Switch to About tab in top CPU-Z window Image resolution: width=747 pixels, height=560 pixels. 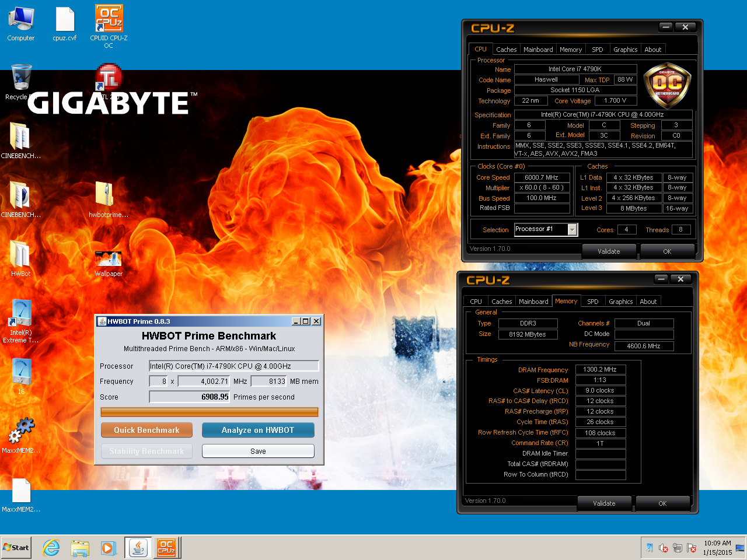pos(653,50)
